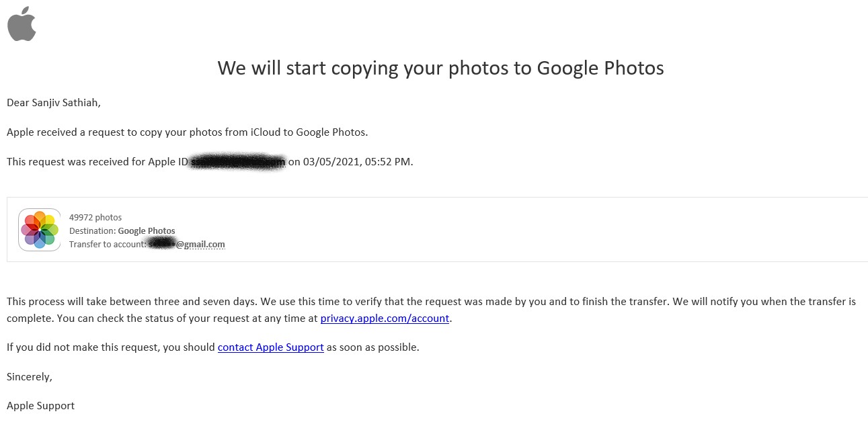The width and height of the screenshot is (868, 422).
Task: Click the 'Dear Sanjiv Sathiah' greeting
Action: coord(54,103)
